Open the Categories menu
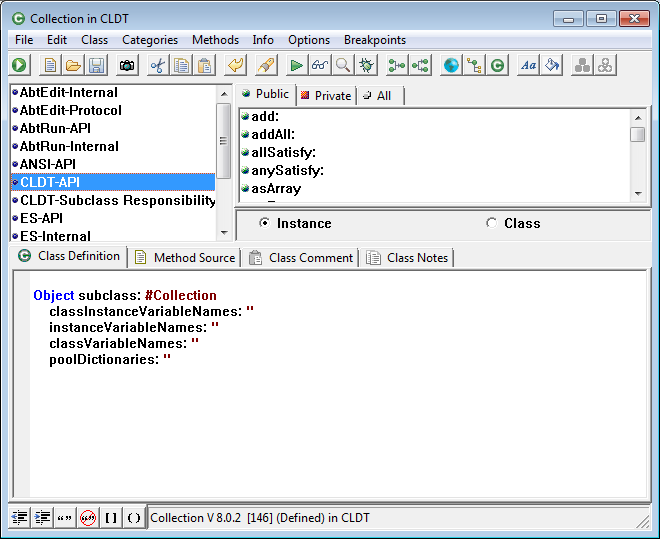Viewport: 660px width, 539px height. click(x=150, y=40)
